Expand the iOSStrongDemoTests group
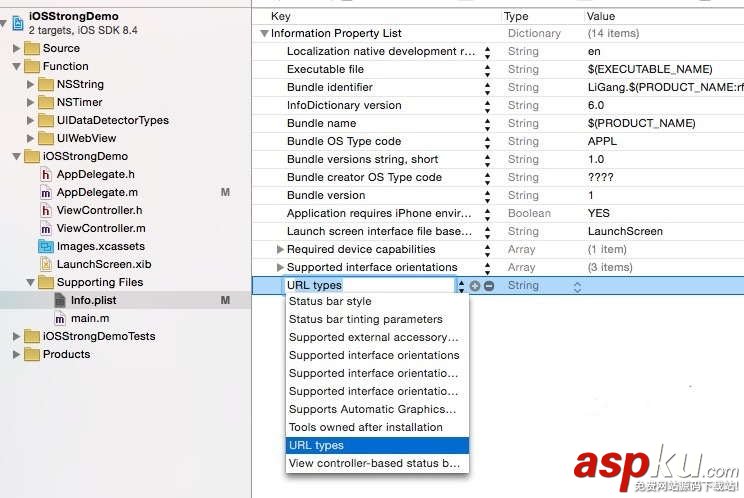The width and height of the screenshot is (744, 498). [16, 337]
